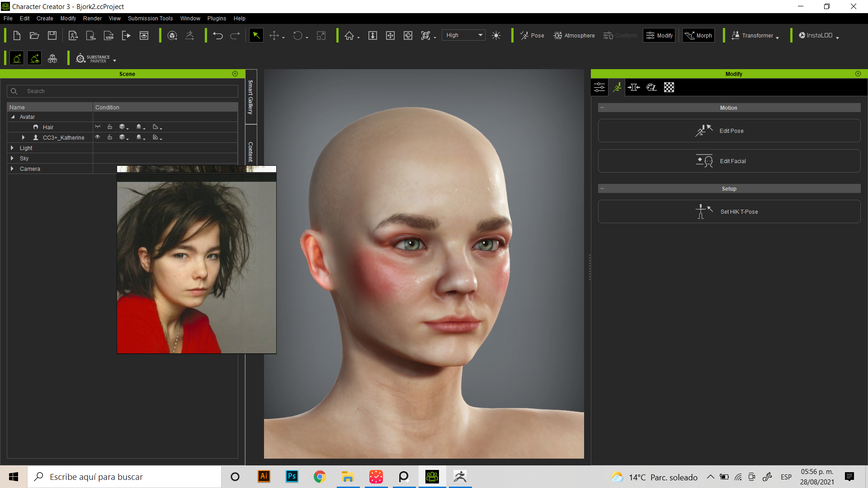This screenshot has width=868, height=488.
Task: Expand the Sky tree node
Action: click(x=12, y=158)
